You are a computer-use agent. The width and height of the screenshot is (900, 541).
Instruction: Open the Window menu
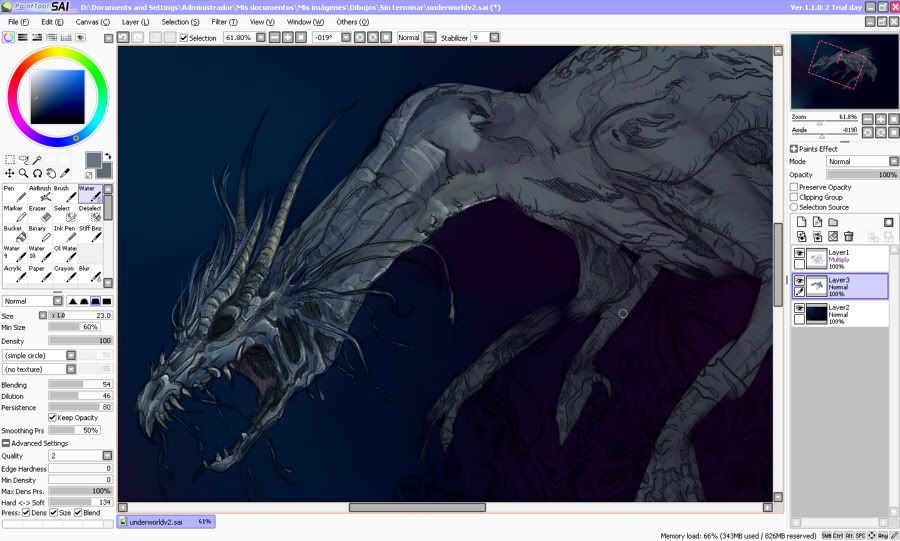click(x=305, y=22)
